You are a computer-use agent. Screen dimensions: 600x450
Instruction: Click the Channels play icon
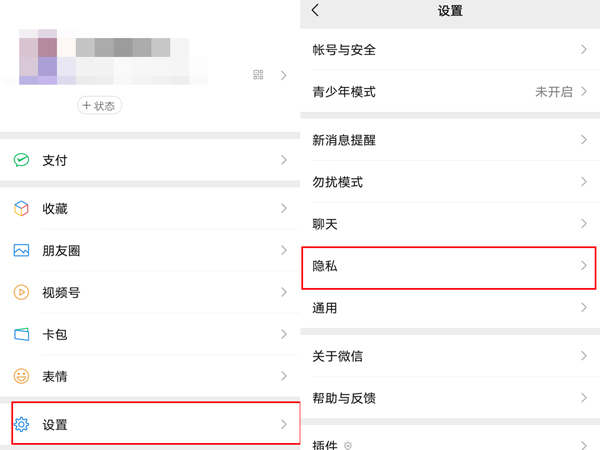[x=21, y=293]
